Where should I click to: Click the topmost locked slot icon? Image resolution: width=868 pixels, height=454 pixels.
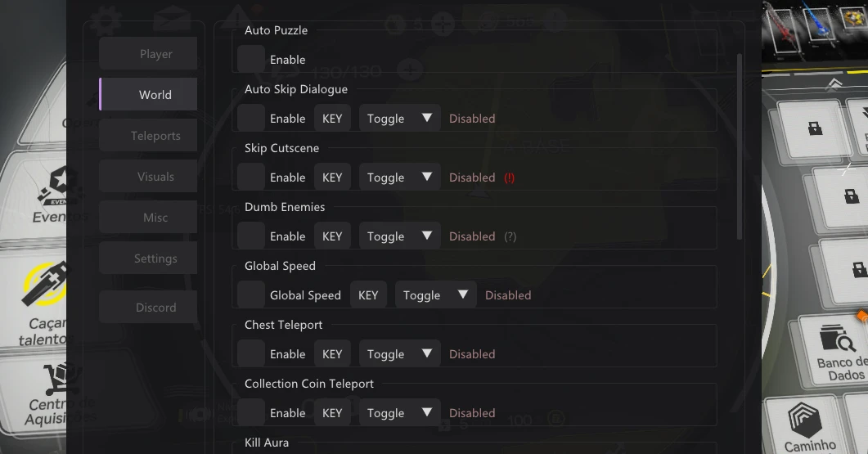815,128
